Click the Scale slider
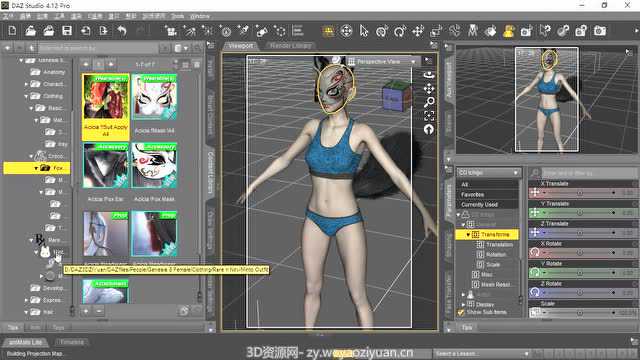 point(583,313)
